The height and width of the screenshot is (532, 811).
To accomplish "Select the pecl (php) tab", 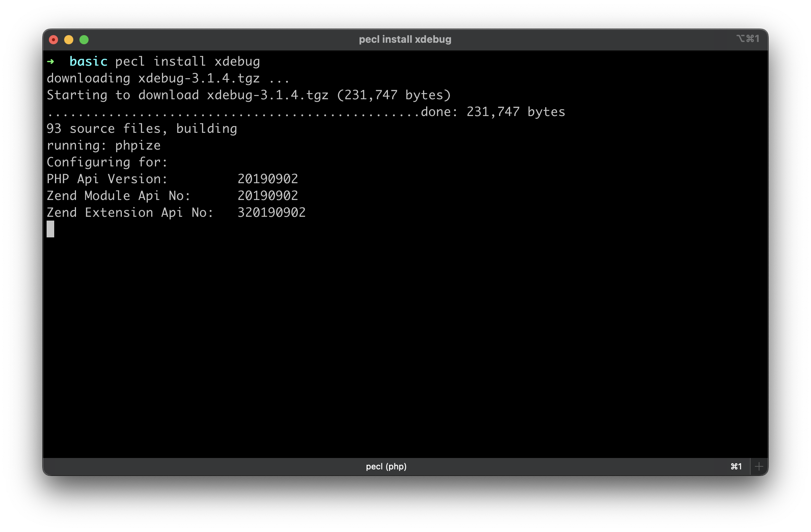I will click(386, 466).
